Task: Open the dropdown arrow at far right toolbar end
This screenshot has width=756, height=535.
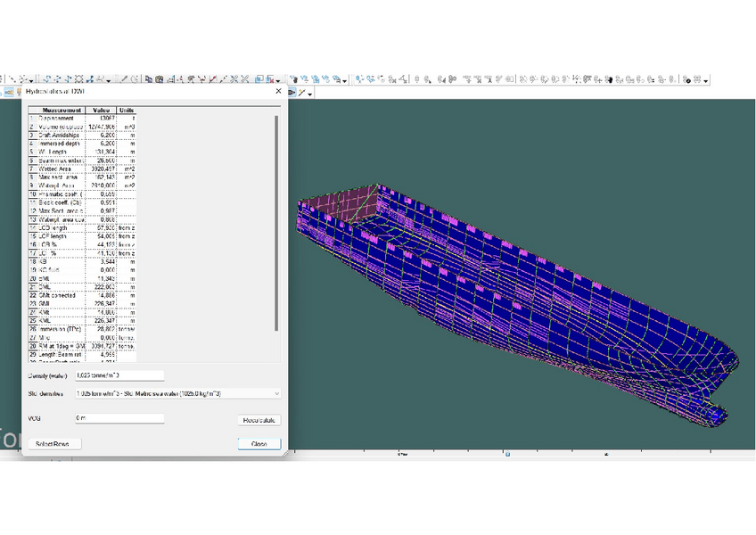Action: (x=707, y=80)
